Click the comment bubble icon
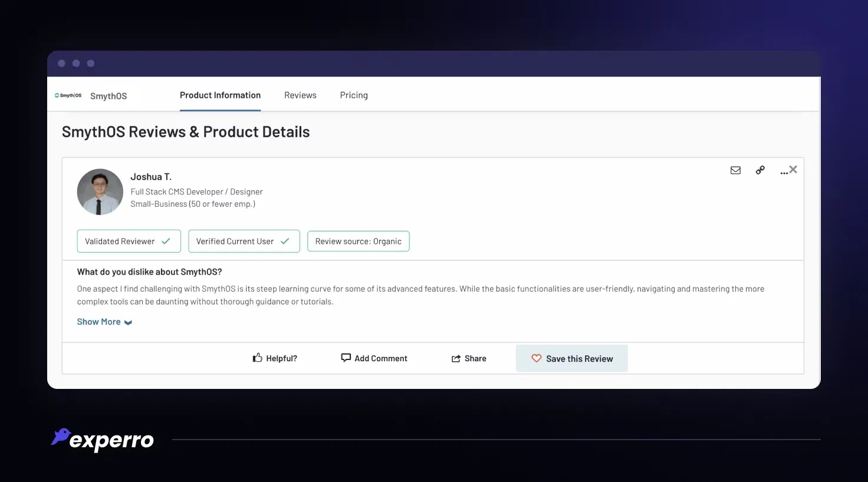The width and height of the screenshot is (868, 482). pyautogui.click(x=346, y=358)
